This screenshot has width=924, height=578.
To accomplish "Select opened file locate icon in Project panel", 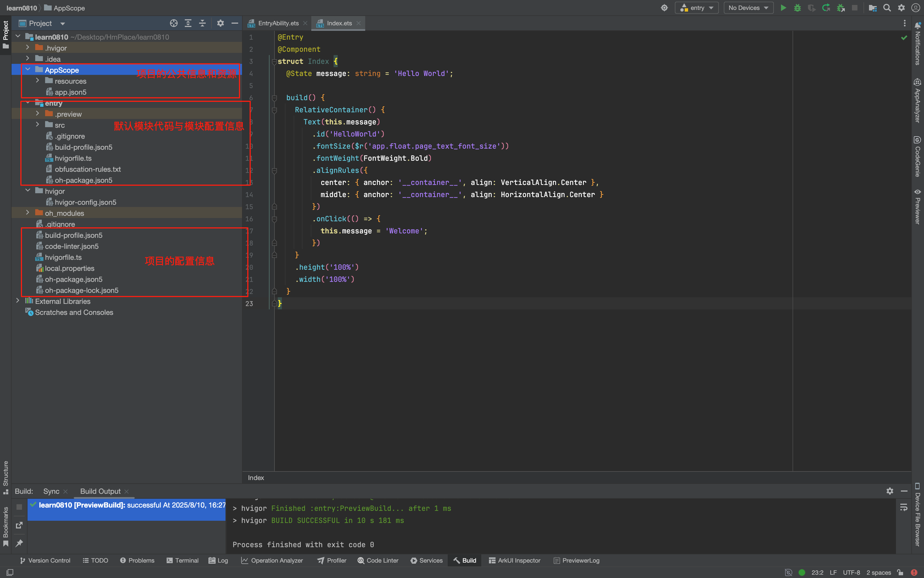I will click(x=174, y=23).
